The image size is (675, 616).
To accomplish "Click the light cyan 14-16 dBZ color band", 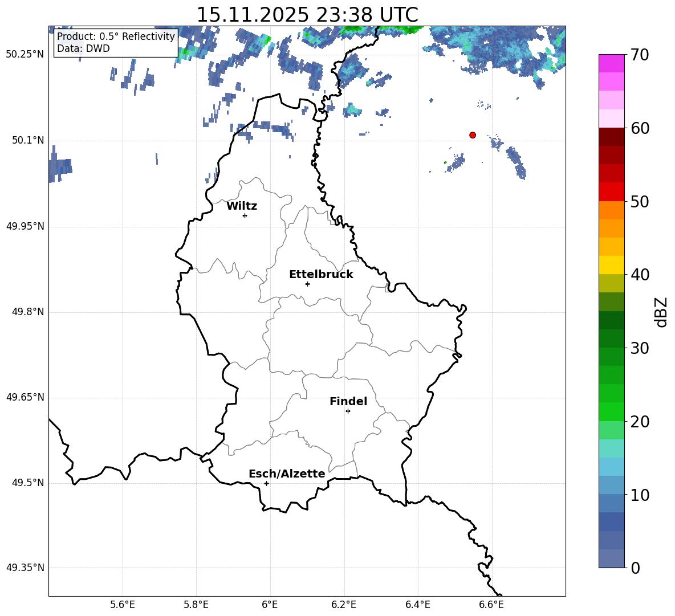I will click(611, 448).
